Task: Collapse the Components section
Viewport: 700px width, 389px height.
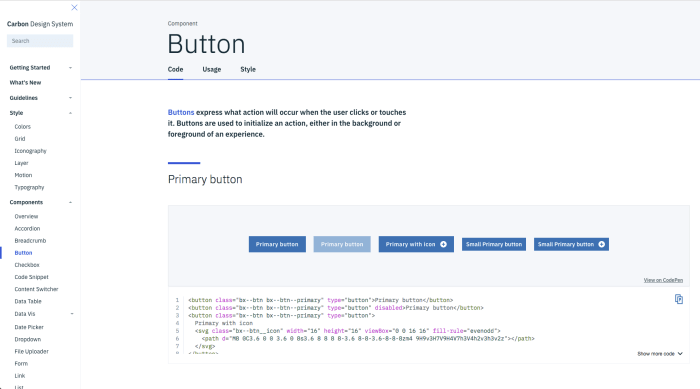Action: coord(41,202)
